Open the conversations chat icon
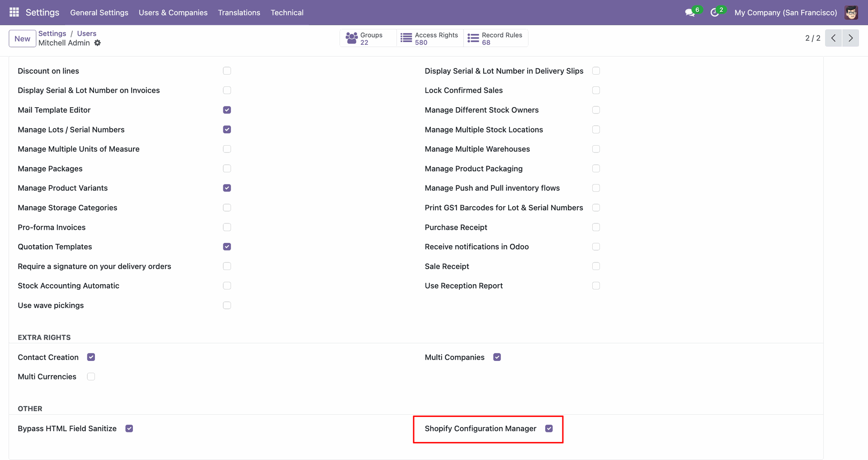868x460 pixels. tap(690, 13)
